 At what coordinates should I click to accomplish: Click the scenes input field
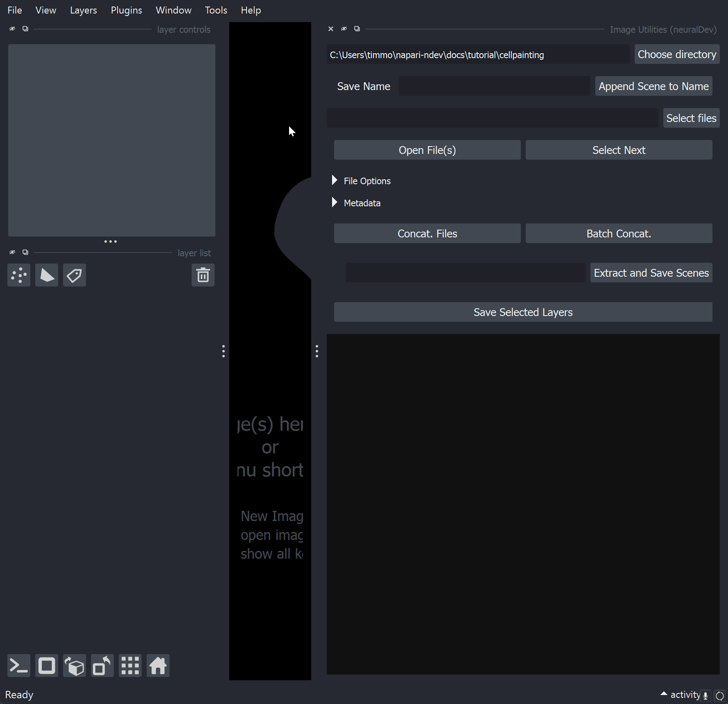point(465,273)
